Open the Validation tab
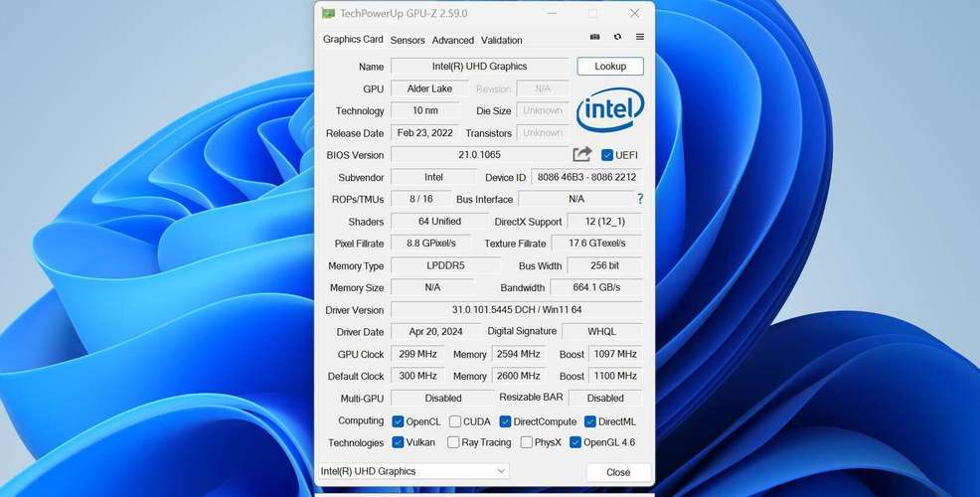The height and width of the screenshot is (497, 980). coord(501,40)
